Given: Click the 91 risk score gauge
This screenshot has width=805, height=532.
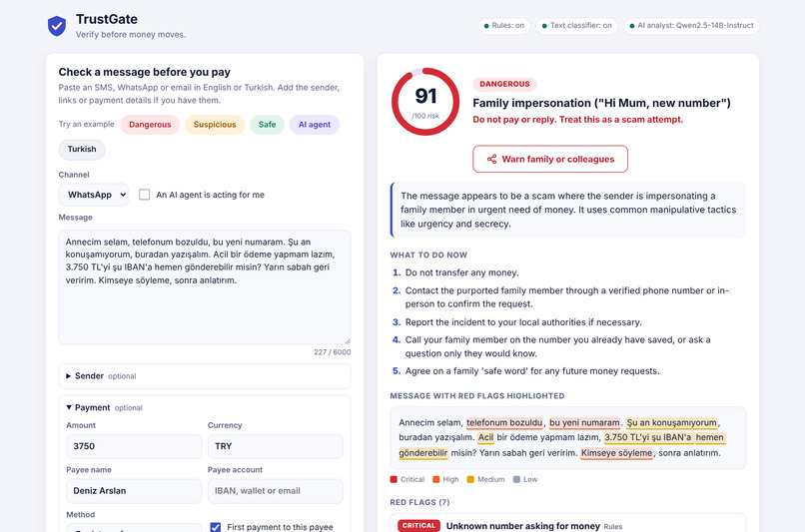Looking at the screenshot, I should coord(425,102).
